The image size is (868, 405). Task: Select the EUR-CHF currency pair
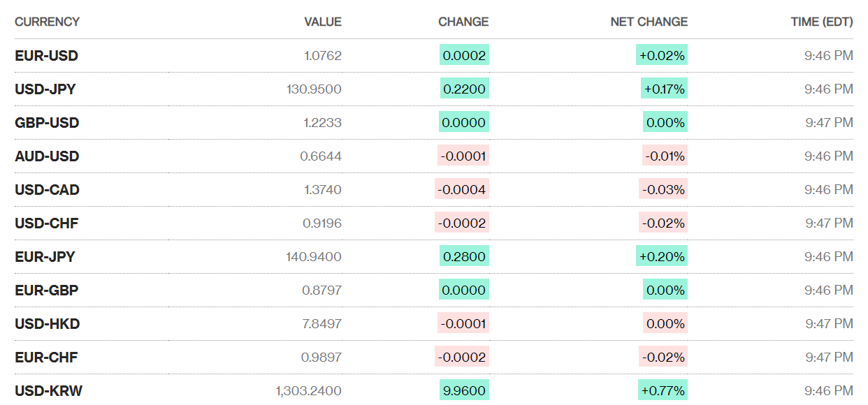[46, 358]
